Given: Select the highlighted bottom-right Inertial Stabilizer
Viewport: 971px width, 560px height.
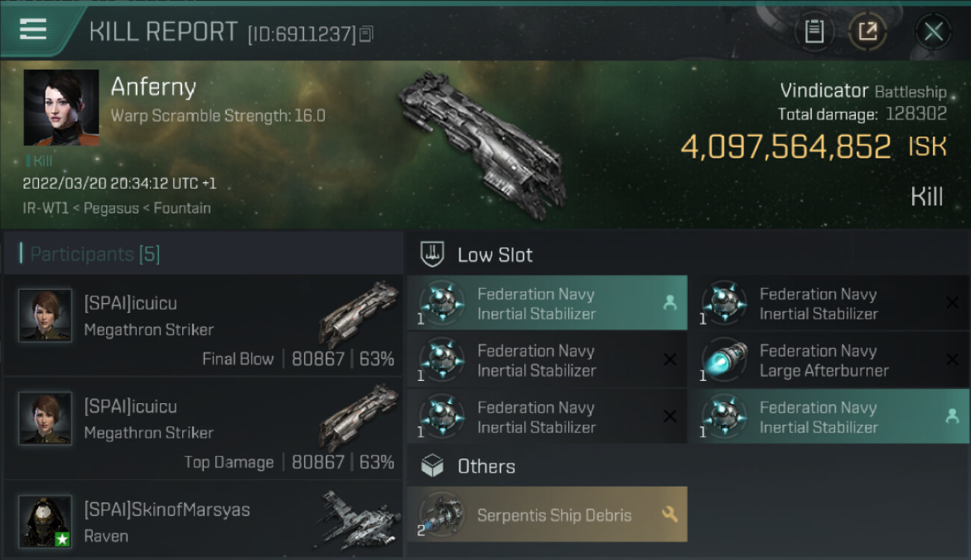Looking at the screenshot, I should [829, 417].
